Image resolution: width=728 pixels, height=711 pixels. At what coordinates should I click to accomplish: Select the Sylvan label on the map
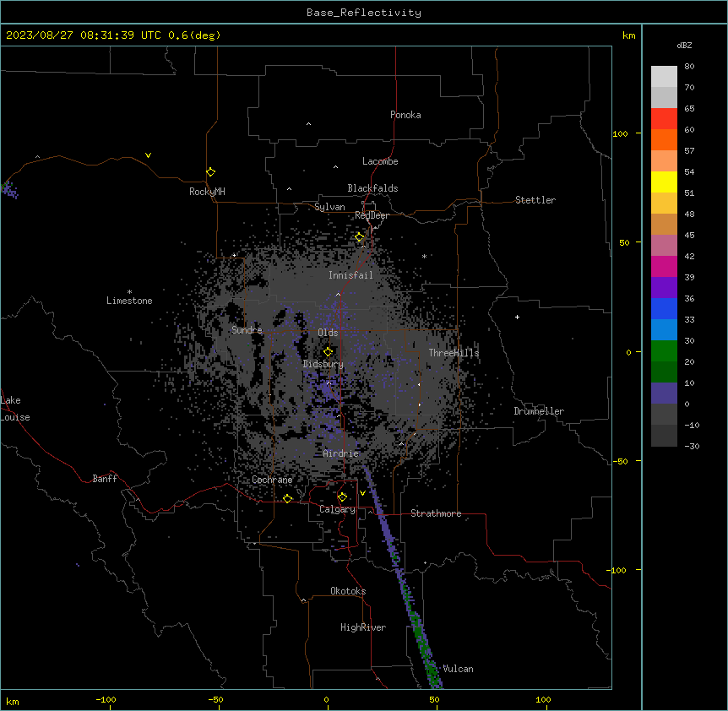(x=329, y=207)
